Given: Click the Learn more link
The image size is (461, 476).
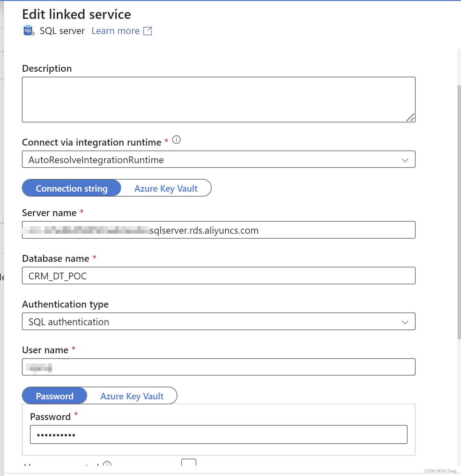Looking at the screenshot, I should coord(115,31).
